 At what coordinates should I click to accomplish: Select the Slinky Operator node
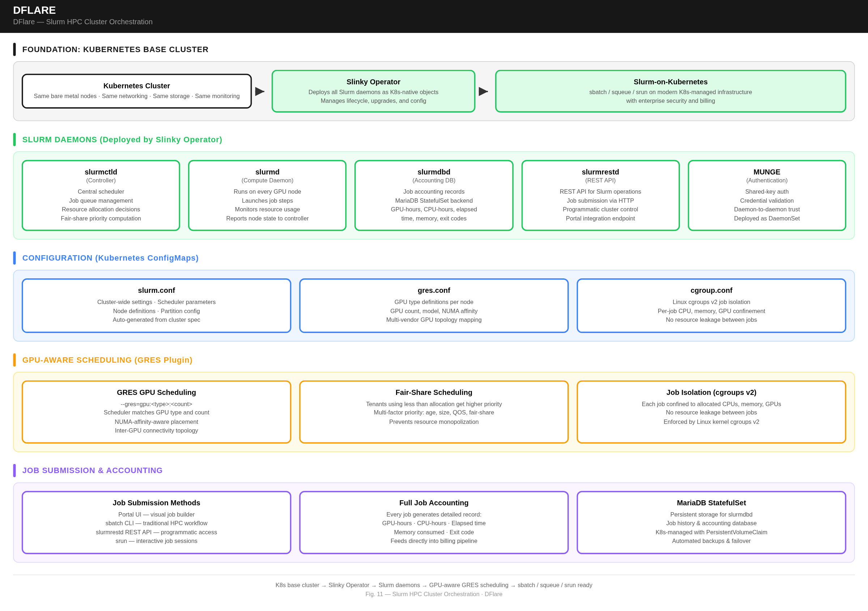373,91
